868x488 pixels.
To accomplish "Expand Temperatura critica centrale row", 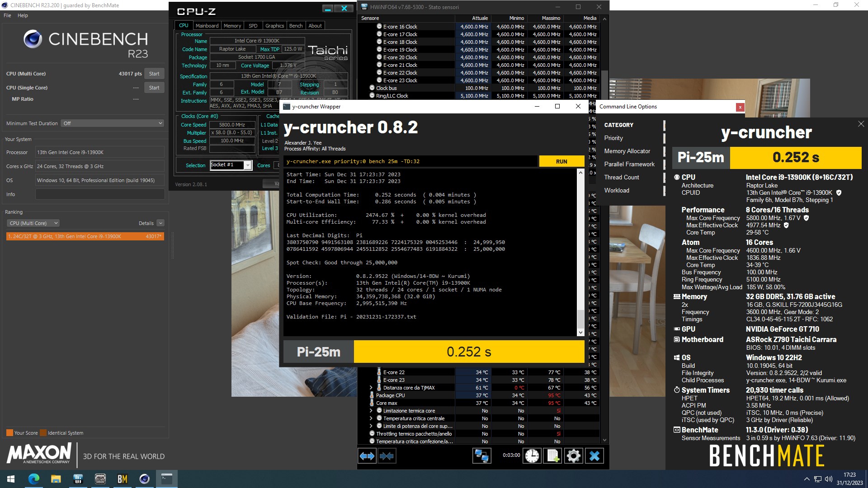I will pyautogui.click(x=371, y=418).
